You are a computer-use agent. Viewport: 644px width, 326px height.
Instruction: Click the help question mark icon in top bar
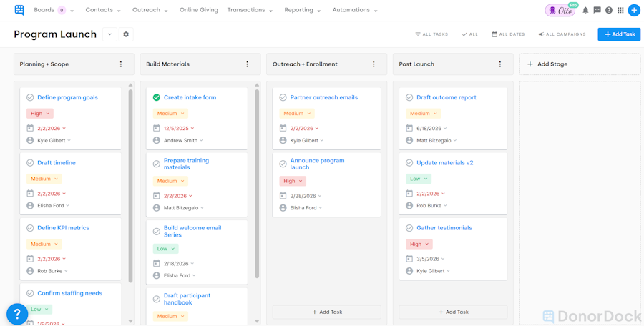point(609,11)
